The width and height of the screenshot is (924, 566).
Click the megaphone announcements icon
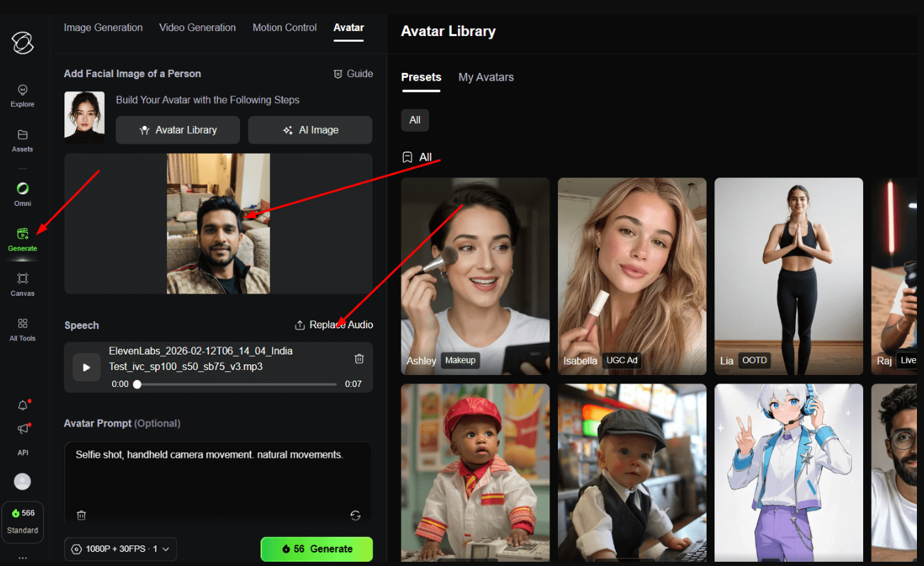point(23,429)
